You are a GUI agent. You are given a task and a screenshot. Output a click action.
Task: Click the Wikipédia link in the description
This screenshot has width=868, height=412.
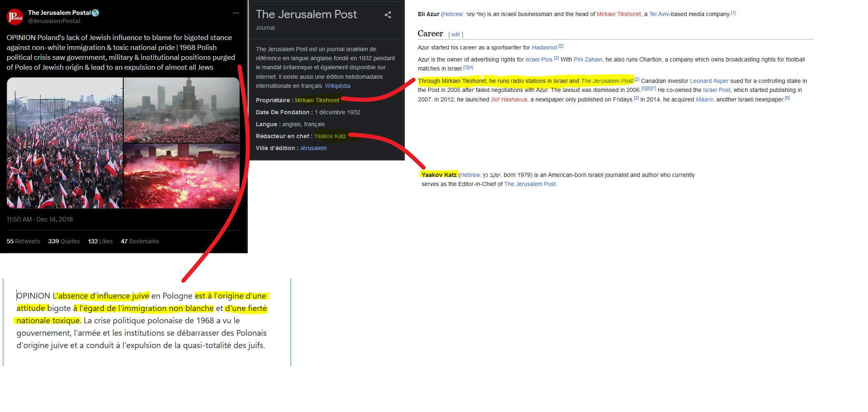coord(338,86)
